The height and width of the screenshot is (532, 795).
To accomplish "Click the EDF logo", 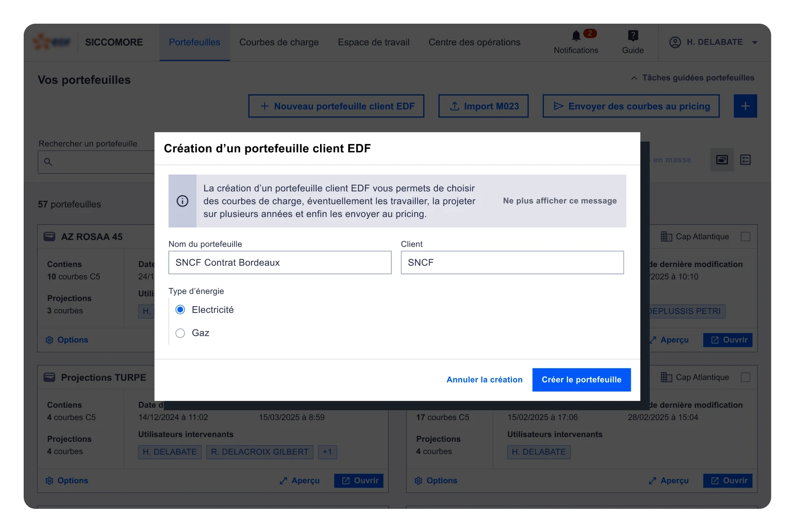I will click(x=52, y=42).
